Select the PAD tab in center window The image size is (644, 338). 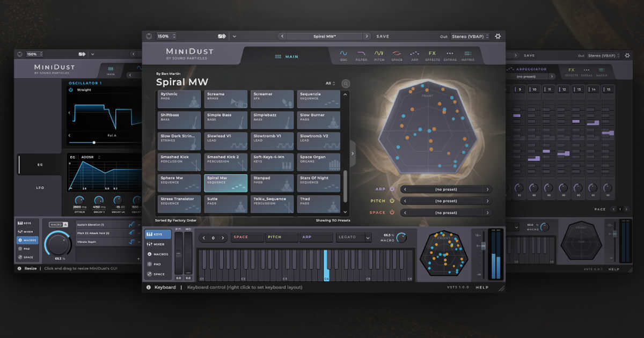coord(158,264)
